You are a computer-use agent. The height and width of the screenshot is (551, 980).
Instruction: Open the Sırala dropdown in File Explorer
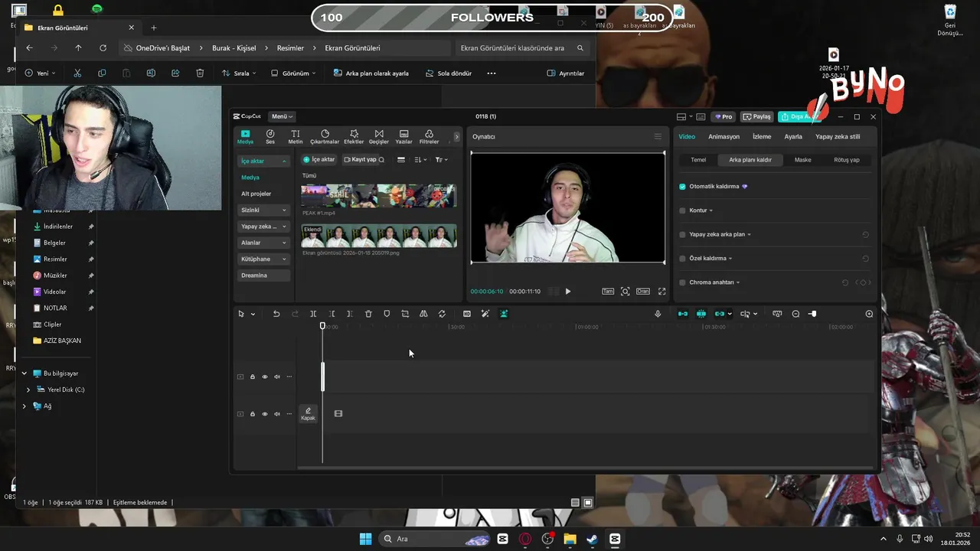240,73
